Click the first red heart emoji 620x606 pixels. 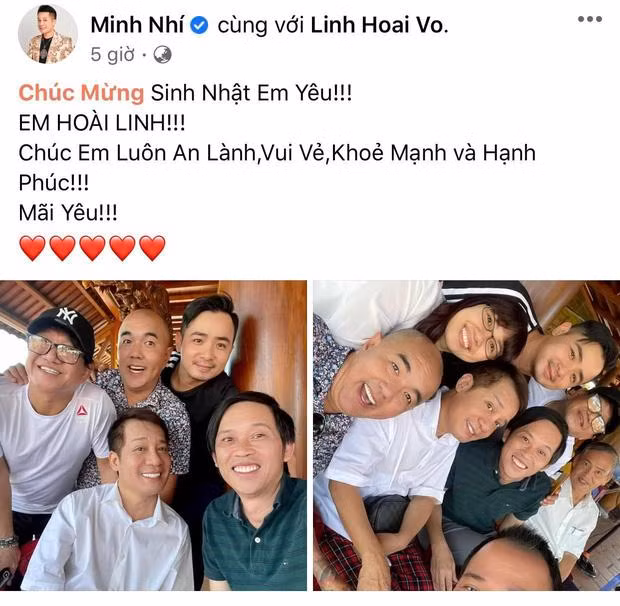[32, 248]
